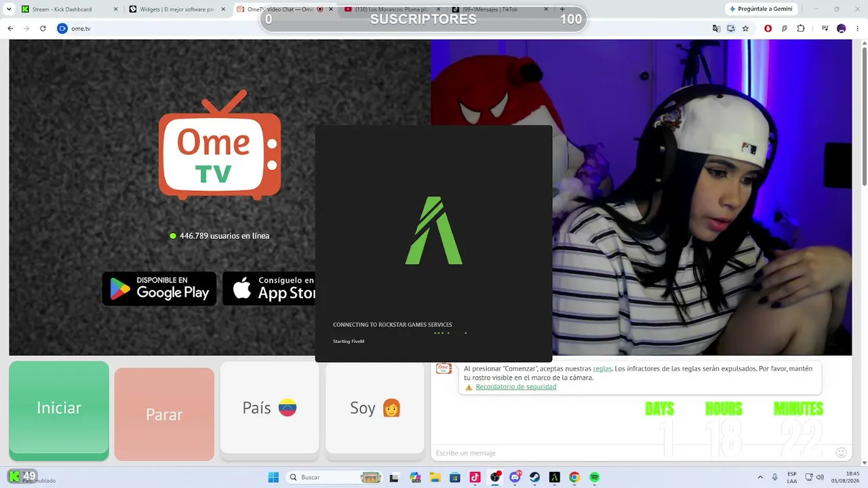Switch to the Los Morancos YouTube tab
Image resolution: width=868 pixels, height=488 pixels.
[x=391, y=9]
